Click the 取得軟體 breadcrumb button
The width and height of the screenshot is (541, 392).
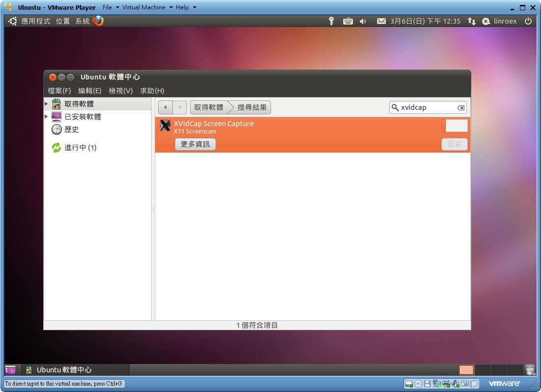tap(209, 107)
